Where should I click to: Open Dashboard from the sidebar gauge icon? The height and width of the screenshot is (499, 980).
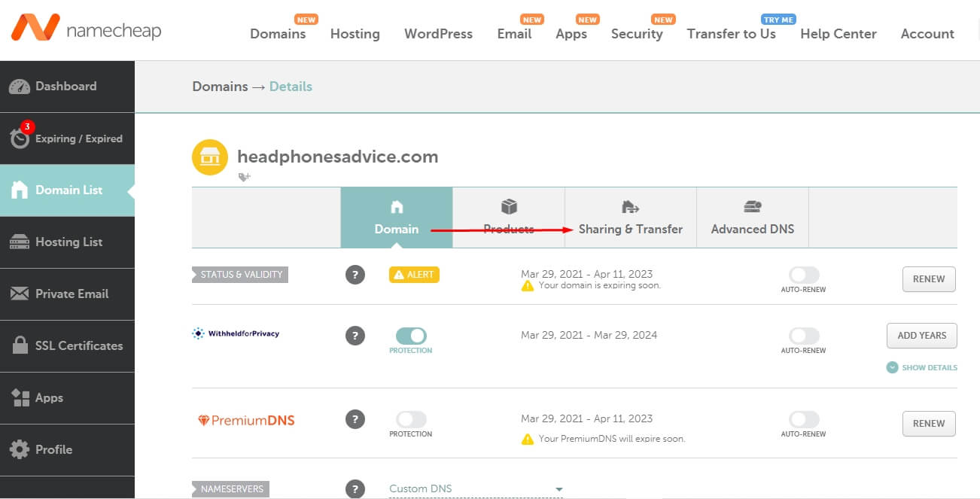(x=20, y=87)
